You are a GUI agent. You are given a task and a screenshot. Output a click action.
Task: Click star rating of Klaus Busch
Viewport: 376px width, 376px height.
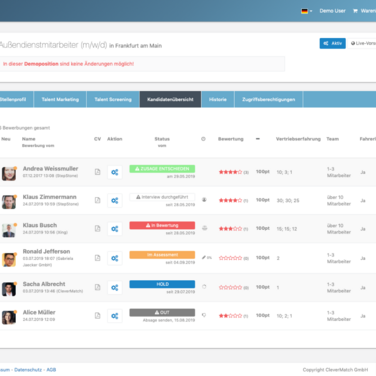(230, 229)
